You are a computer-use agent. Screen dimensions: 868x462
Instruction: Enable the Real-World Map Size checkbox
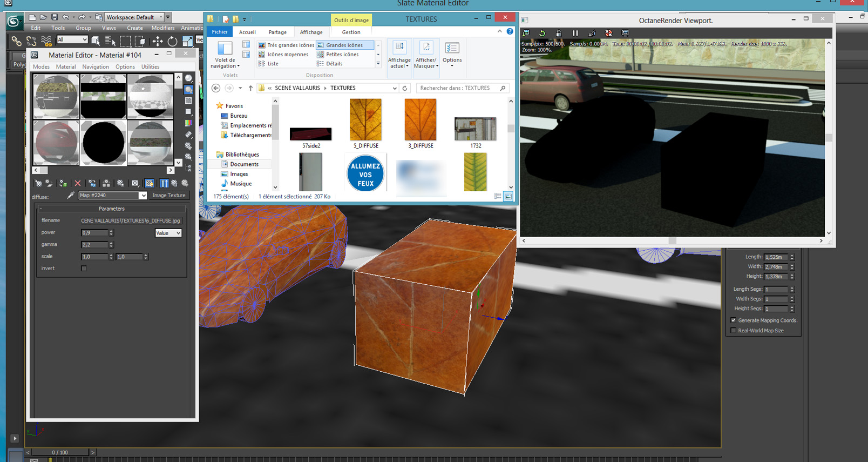click(734, 331)
